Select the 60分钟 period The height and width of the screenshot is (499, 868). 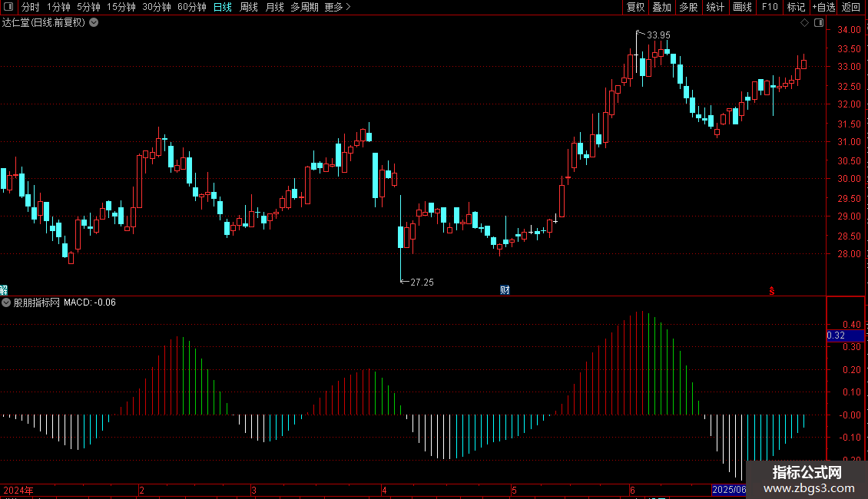pyautogui.click(x=192, y=7)
